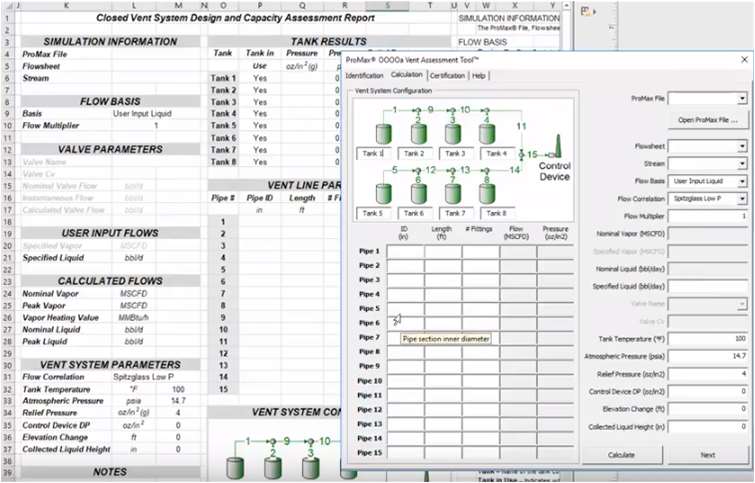Click the Pipe 10 ID cell
This screenshot has width=755, height=483.
coord(405,381)
